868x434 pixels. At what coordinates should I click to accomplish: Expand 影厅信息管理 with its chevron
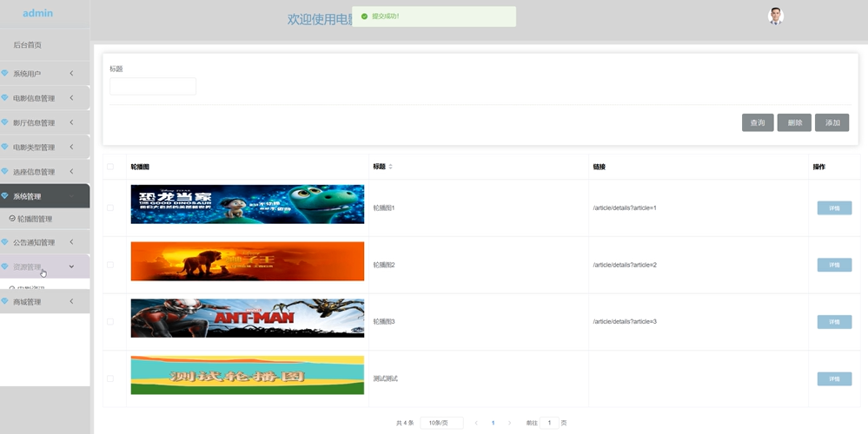pyautogui.click(x=71, y=122)
